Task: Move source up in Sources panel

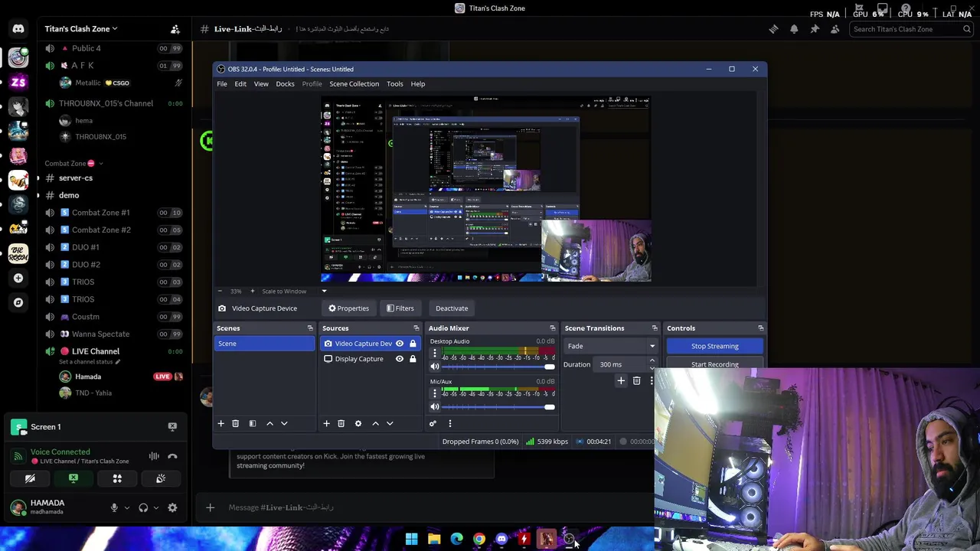Action: 375,423
